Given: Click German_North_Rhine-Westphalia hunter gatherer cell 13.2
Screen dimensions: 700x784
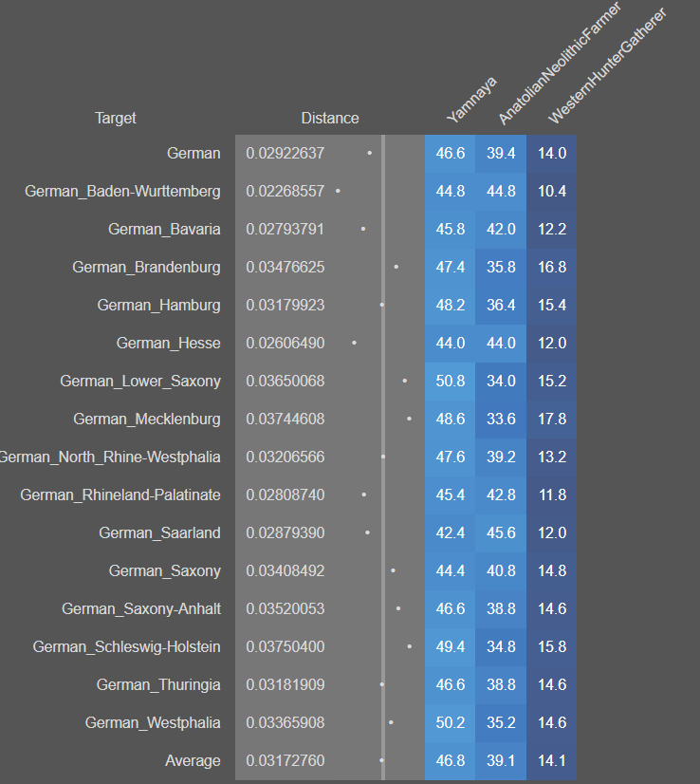Looking at the screenshot, I should pos(552,457).
